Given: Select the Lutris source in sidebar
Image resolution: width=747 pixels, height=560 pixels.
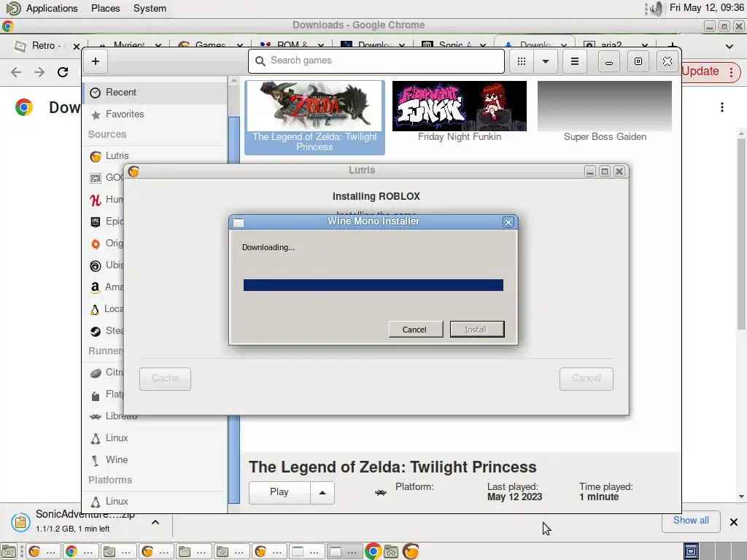Looking at the screenshot, I should tap(155, 156).
